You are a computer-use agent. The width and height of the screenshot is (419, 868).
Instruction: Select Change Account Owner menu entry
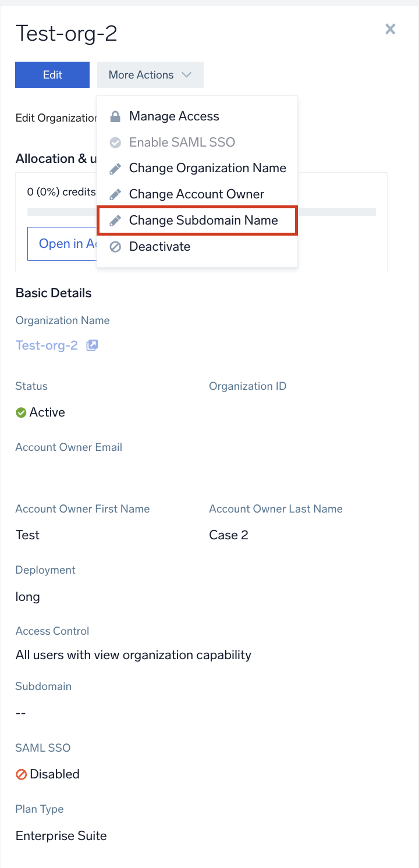[196, 194]
